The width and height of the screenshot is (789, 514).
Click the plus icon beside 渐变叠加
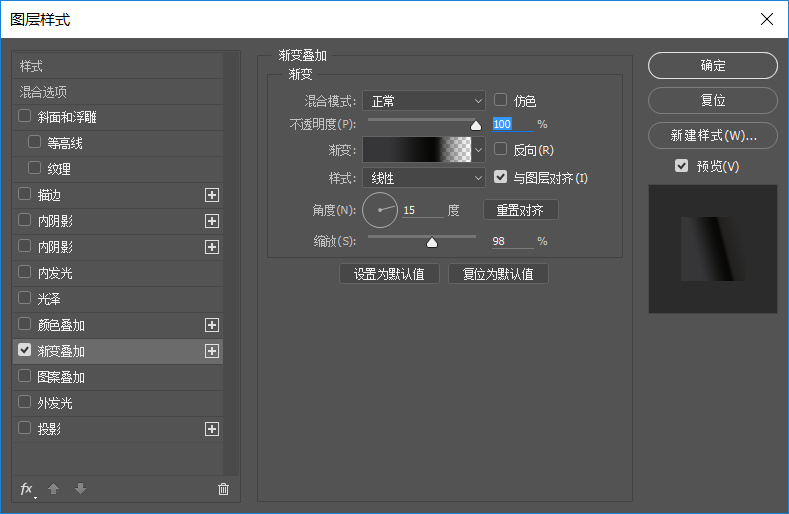pos(212,351)
